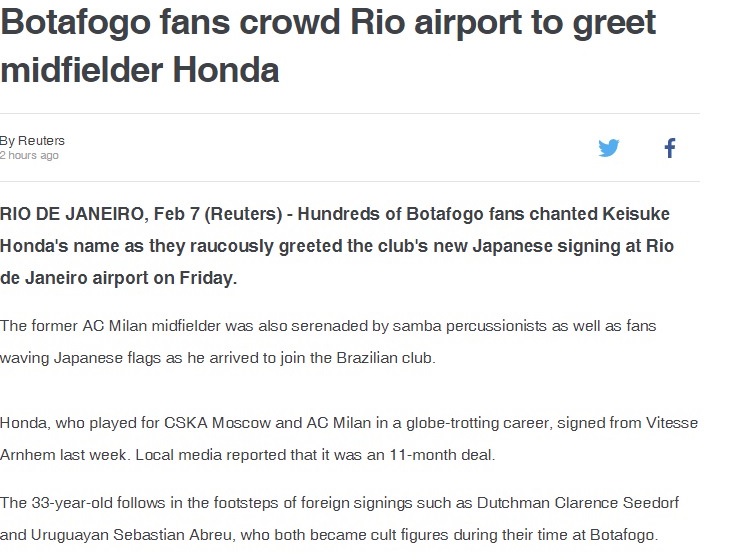Viewport: 731px width, 560px height.
Task: Click the name 'Clarence Seedorf'
Action: point(617,503)
